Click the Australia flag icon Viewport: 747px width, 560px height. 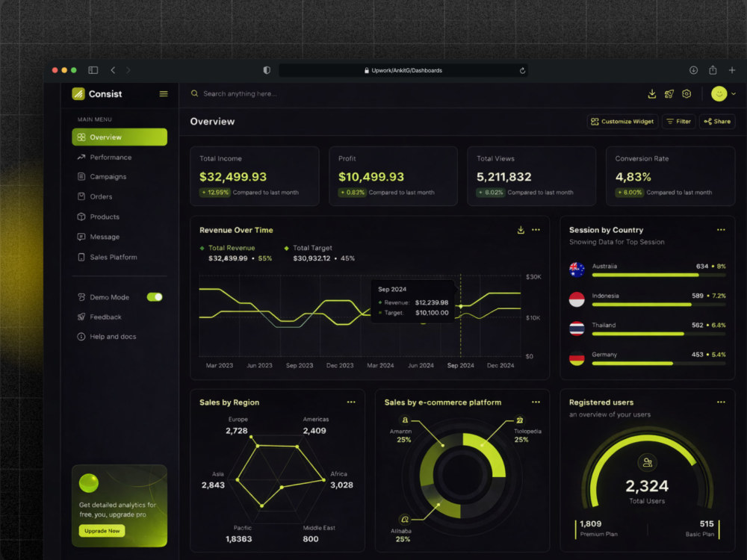577,270
